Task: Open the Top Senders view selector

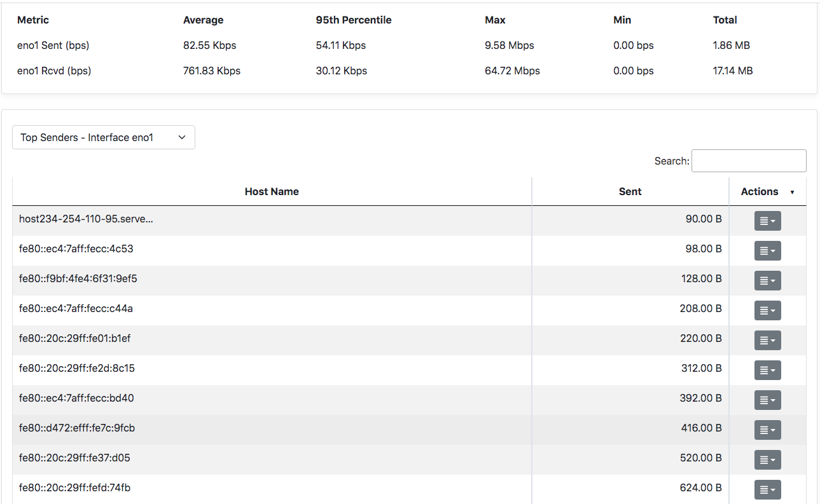Action: pyautogui.click(x=103, y=137)
